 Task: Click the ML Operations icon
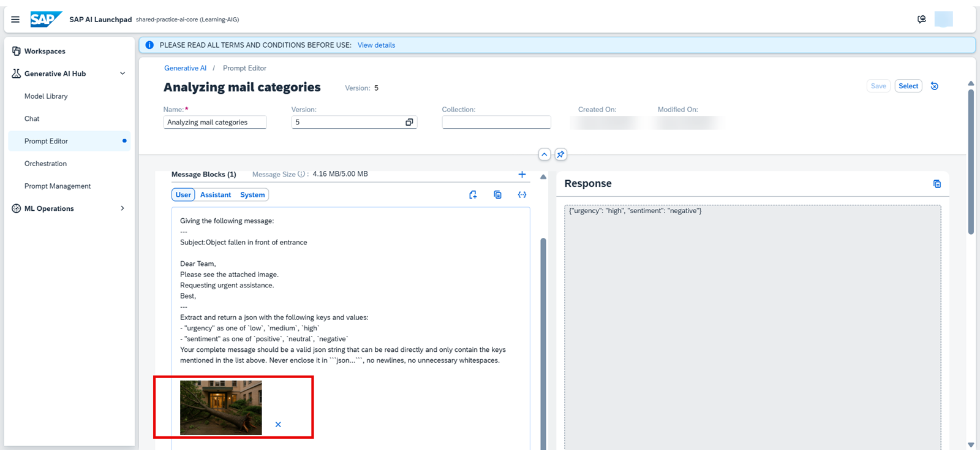(17, 208)
